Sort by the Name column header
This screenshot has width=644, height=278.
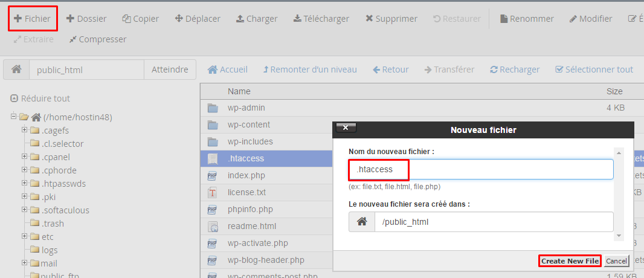[x=239, y=91]
